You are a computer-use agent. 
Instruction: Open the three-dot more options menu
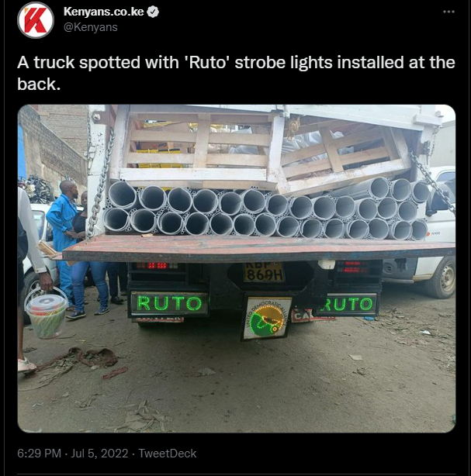pyautogui.click(x=448, y=12)
